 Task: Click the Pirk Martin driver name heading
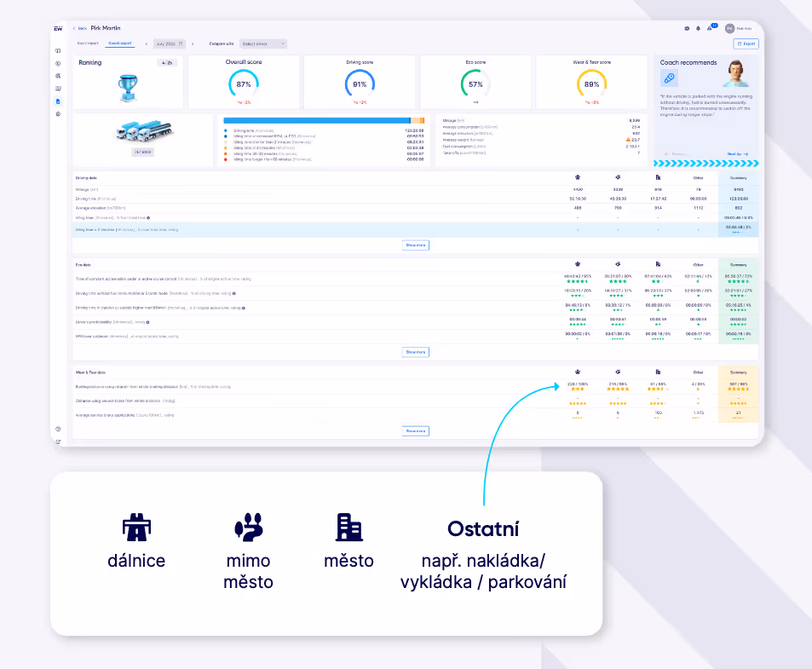tap(106, 28)
